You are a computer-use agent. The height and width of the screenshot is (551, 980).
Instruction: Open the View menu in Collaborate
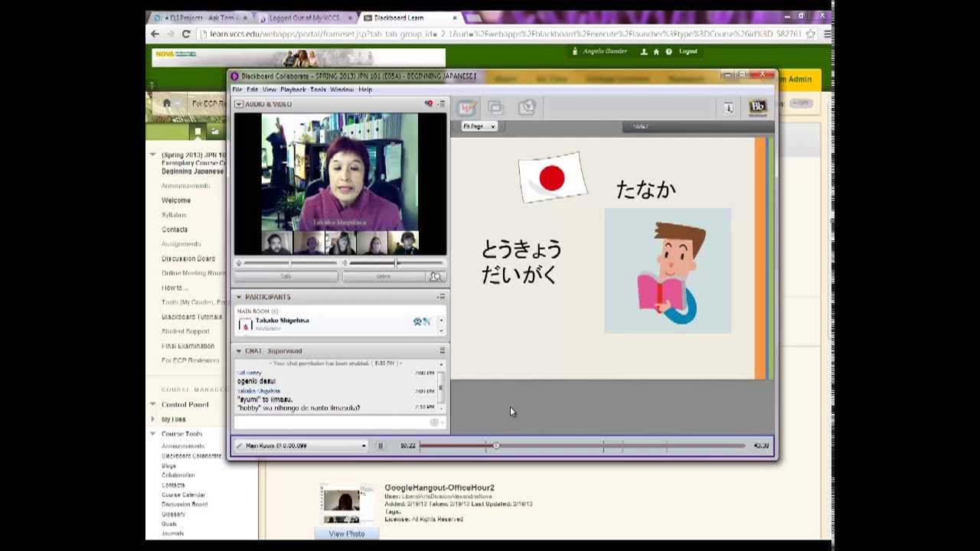(x=269, y=90)
